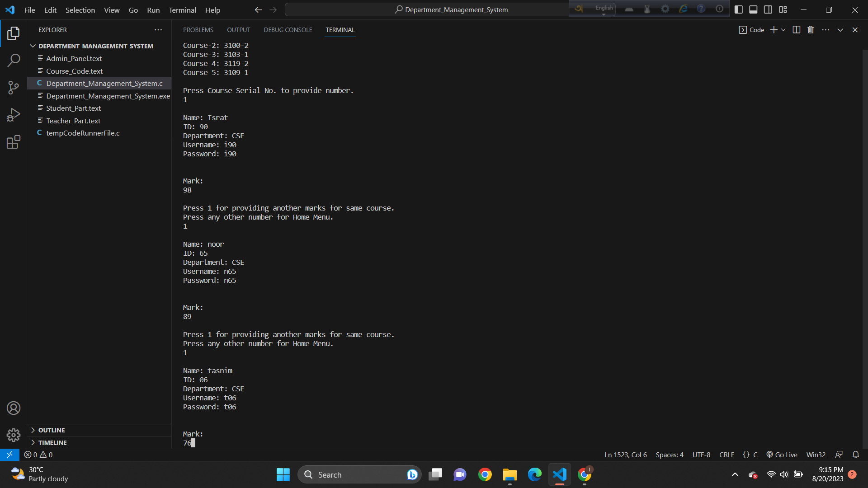This screenshot has width=868, height=488.
Task: Kill the terminal using the trash icon
Action: [x=811, y=29]
